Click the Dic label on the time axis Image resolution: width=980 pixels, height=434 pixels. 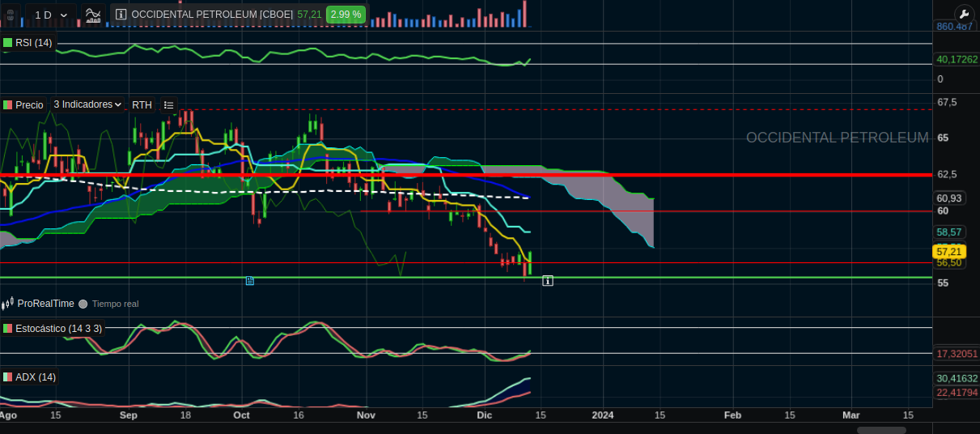point(484,415)
